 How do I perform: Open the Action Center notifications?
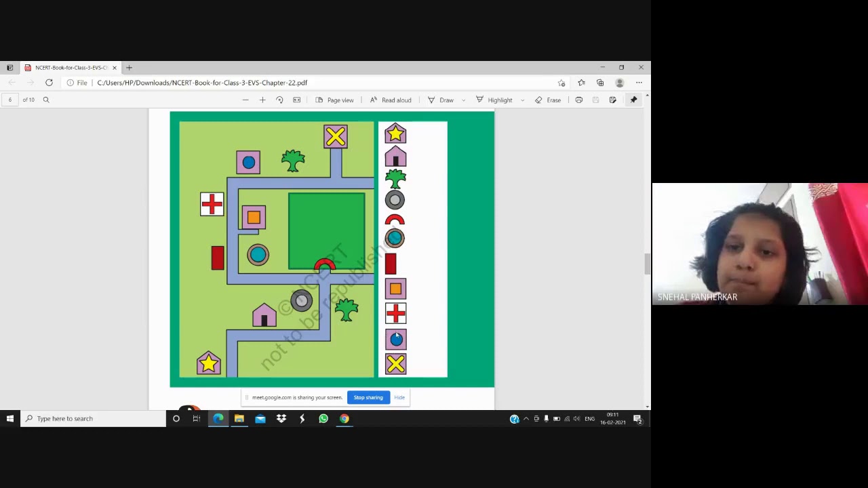tap(637, 419)
